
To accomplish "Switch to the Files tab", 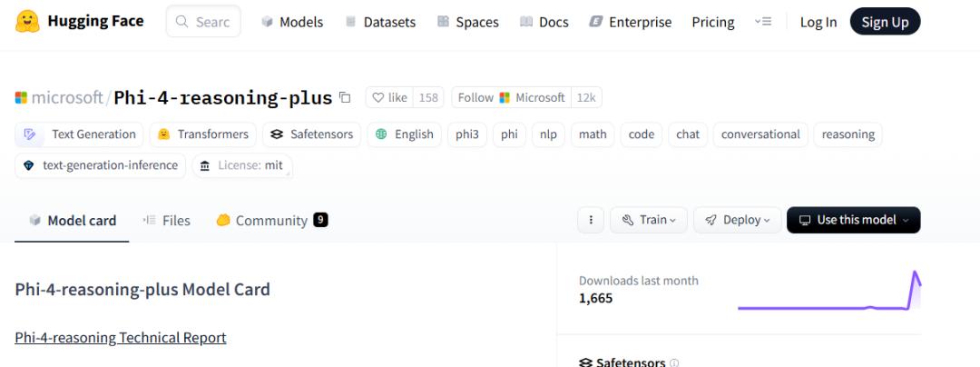I will (167, 220).
